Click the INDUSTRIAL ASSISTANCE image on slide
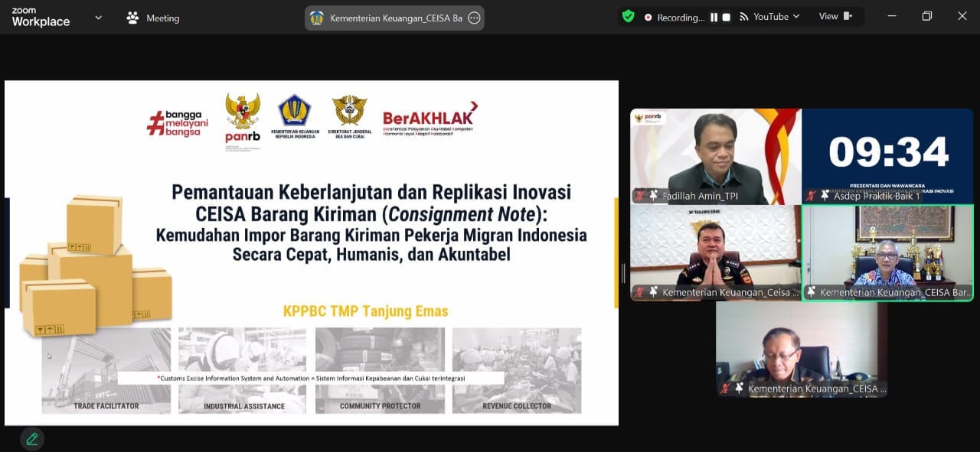This screenshot has width=980, height=452. point(243,370)
